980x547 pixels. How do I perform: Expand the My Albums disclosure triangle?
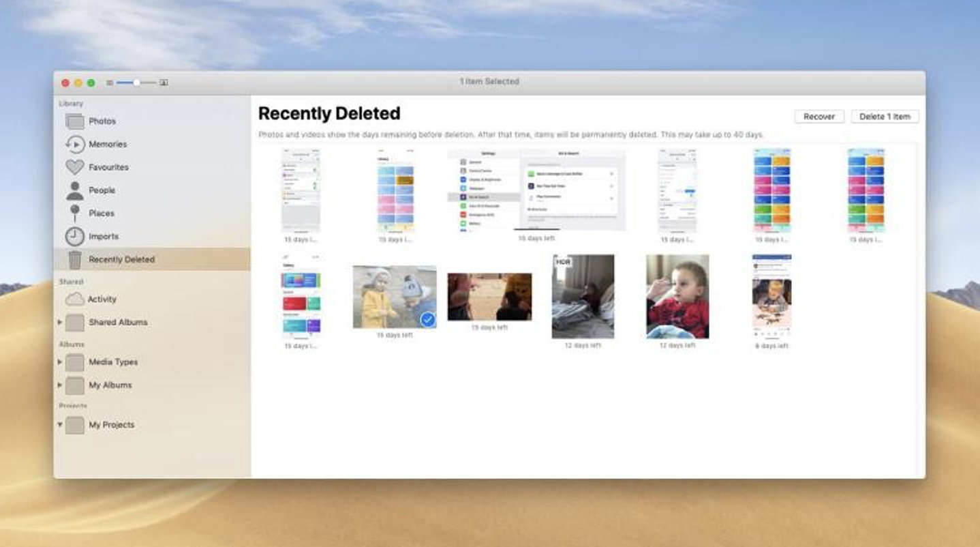60,385
